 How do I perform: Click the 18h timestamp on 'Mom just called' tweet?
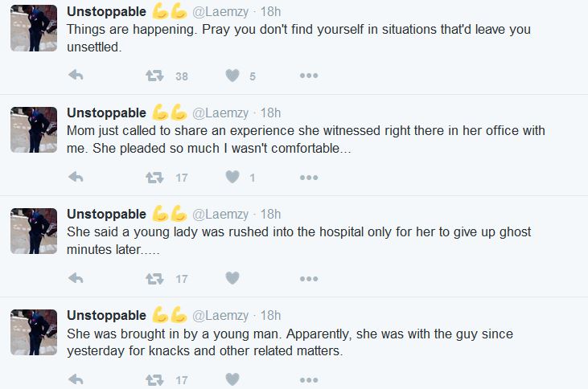[271, 113]
